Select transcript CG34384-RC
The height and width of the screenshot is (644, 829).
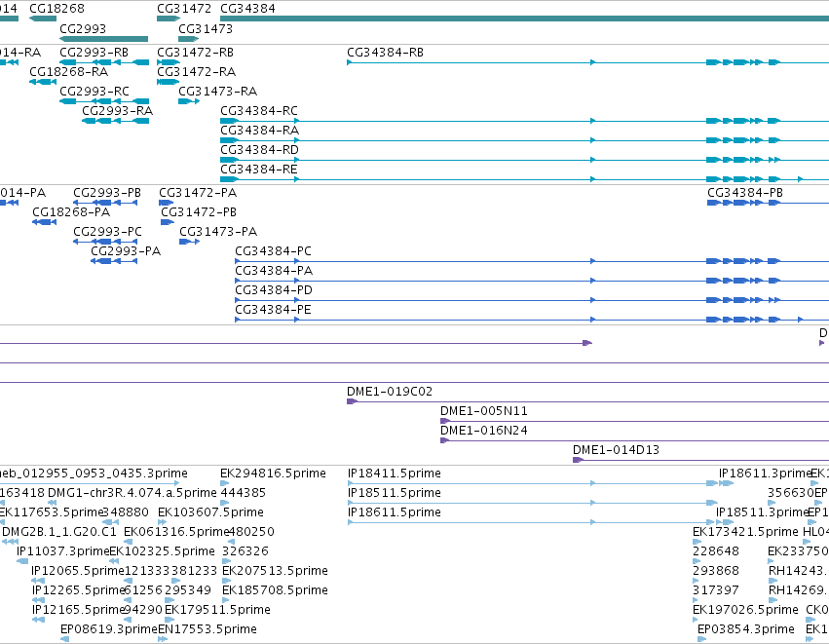coord(259,111)
